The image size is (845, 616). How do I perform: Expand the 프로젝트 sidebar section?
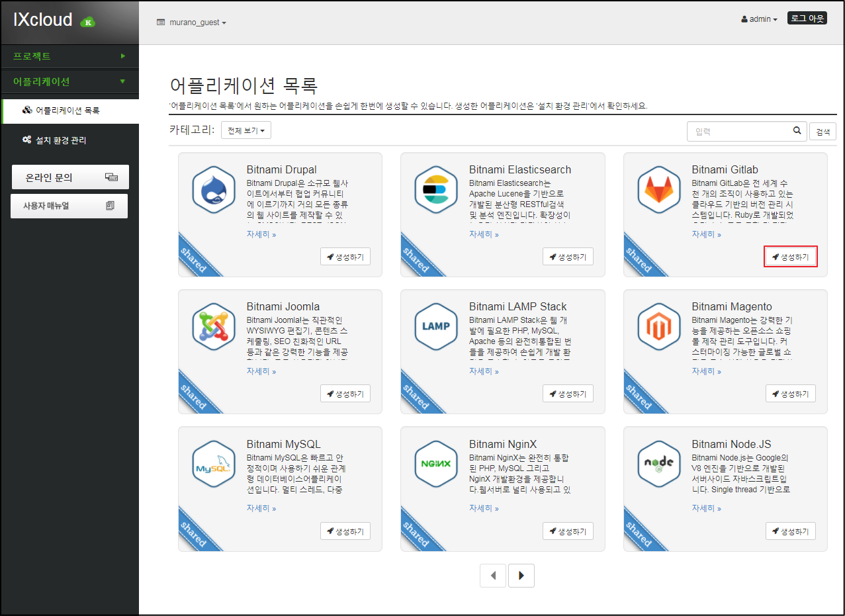69,56
